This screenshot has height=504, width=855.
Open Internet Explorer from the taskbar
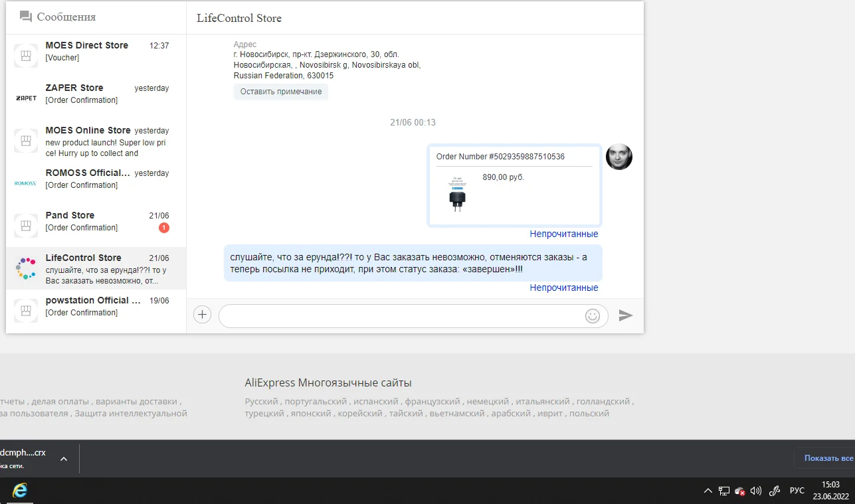(20, 491)
